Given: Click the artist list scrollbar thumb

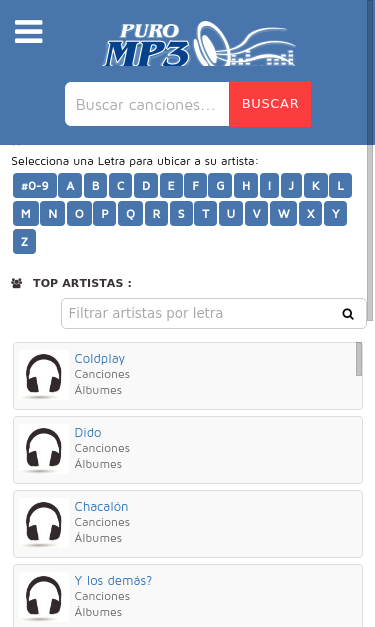Looking at the screenshot, I should 359,359.
